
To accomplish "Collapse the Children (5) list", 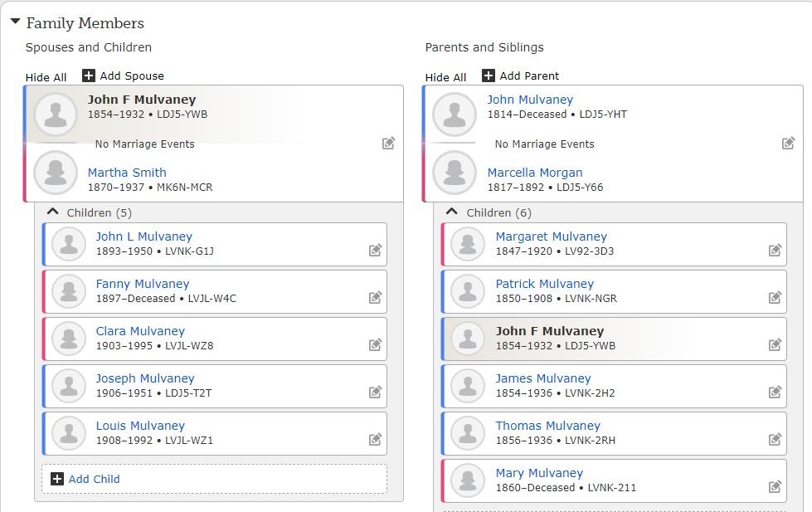I will coord(53,212).
